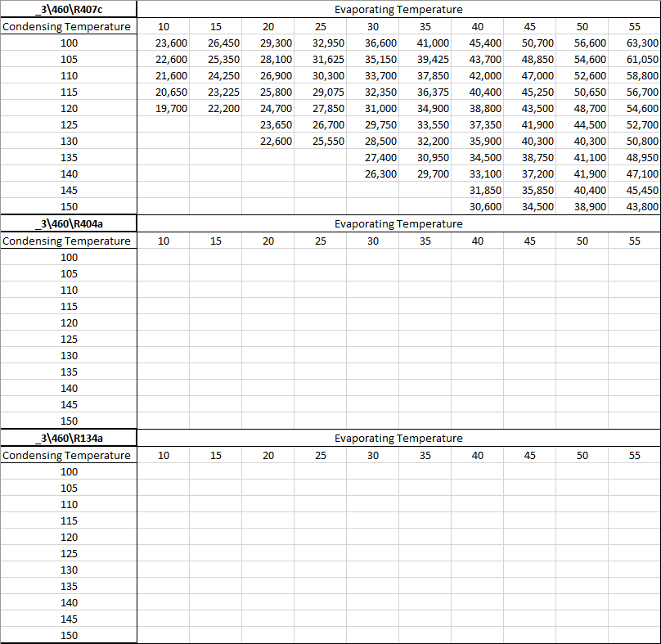Image resolution: width=661 pixels, height=644 pixels.
Task: Select the 61,050 cell
Action: tap(634, 60)
